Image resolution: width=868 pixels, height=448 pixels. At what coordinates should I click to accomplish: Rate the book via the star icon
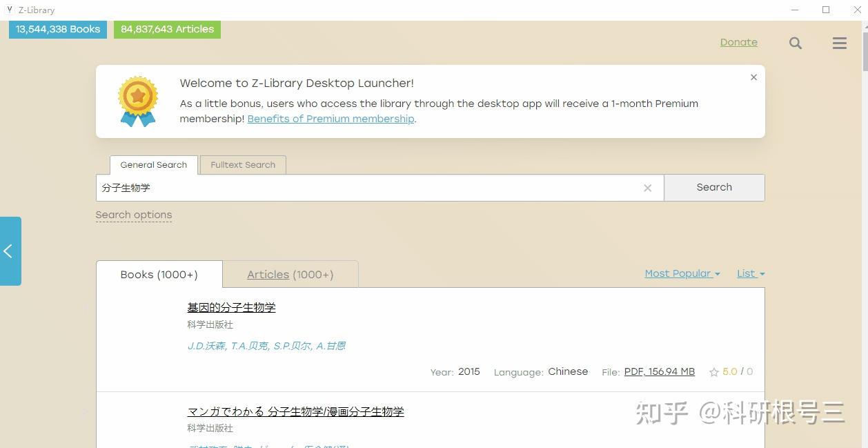coord(716,371)
